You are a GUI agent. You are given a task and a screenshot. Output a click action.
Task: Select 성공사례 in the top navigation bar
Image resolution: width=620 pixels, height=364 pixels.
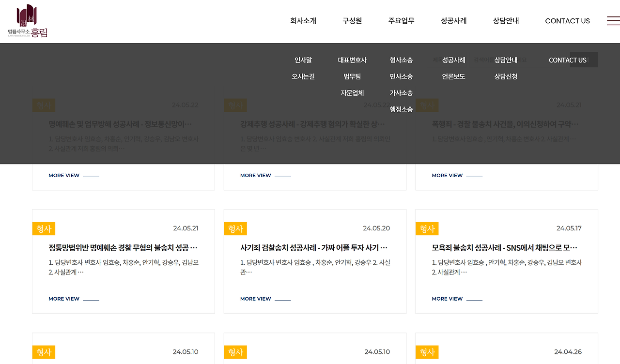453,21
